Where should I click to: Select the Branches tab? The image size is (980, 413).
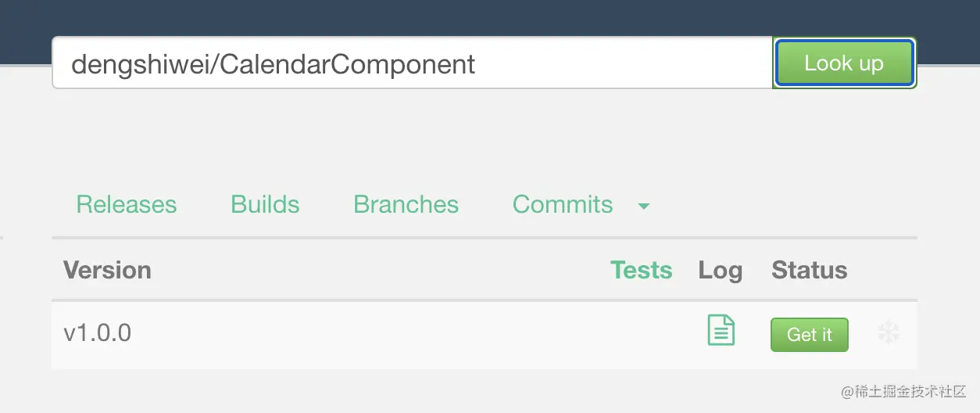point(406,205)
